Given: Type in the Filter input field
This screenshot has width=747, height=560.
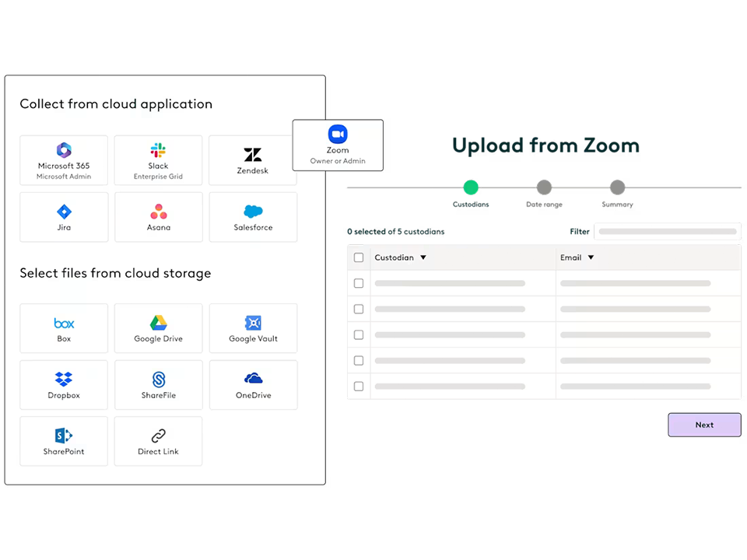Looking at the screenshot, I should [x=667, y=231].
